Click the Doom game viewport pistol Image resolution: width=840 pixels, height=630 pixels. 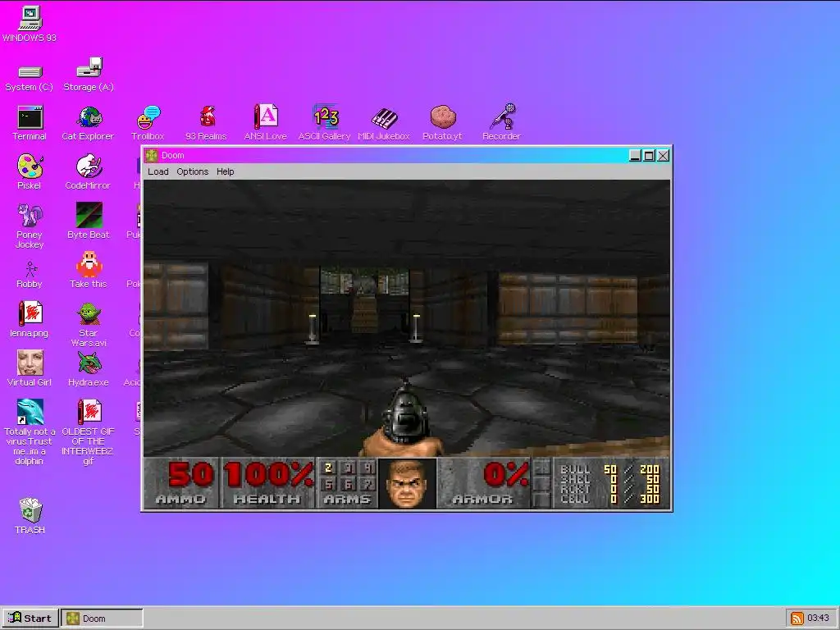pos(405,419)
